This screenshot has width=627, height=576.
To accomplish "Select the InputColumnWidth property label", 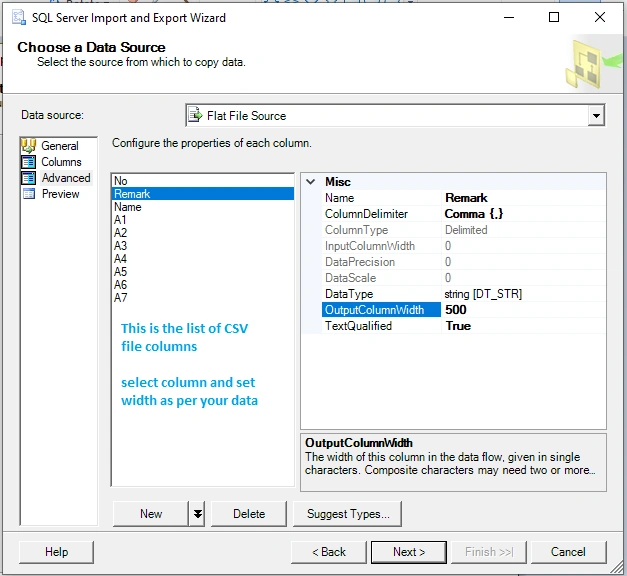I will coord(381,246).
